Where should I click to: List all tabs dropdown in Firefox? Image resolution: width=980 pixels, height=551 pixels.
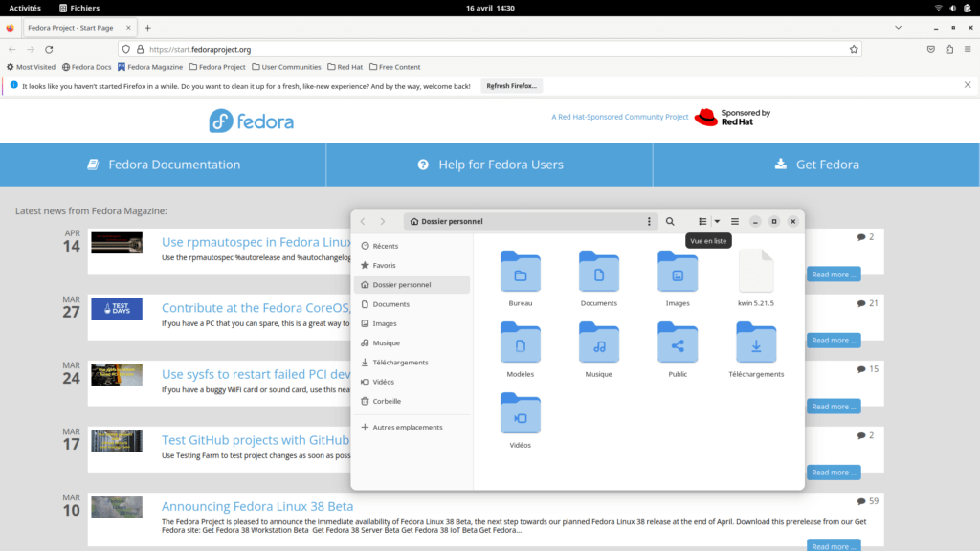pos(898,28)
